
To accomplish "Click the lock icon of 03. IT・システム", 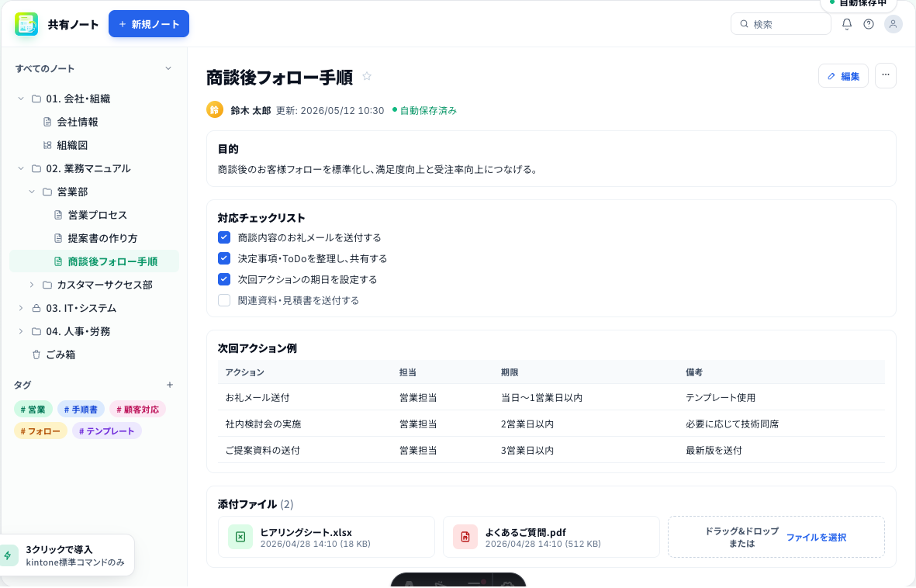I will 36,308.
